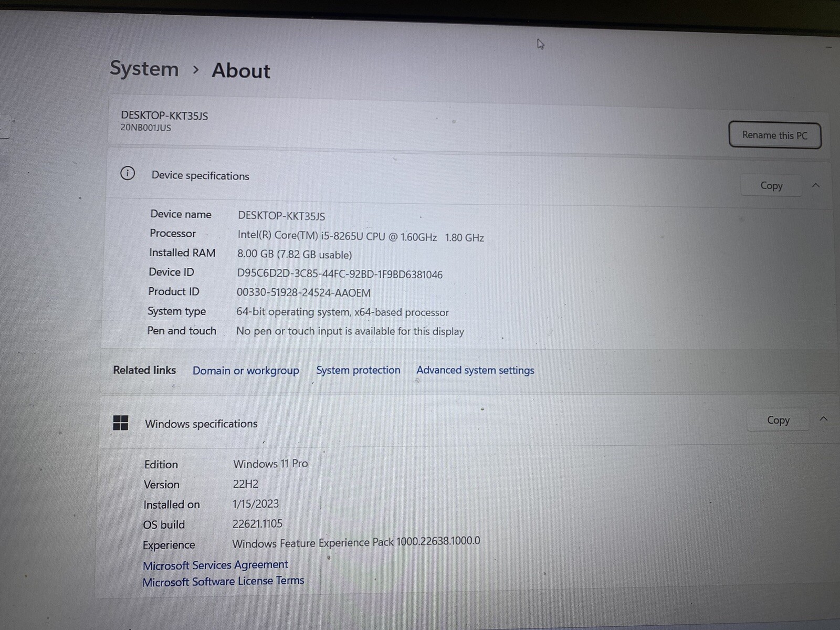The image size is (840, 630).
Task: Copy the Windows specifications
Action: [778, 420]
